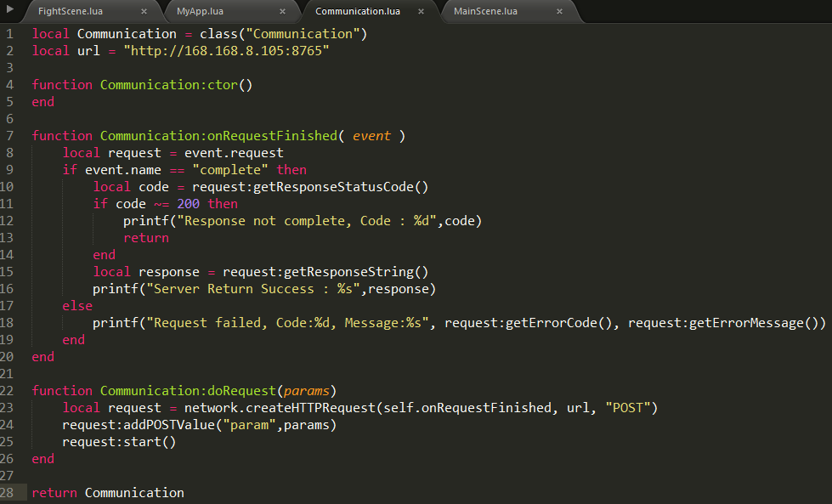
Task: Click the "complete" string on line 9
Action: tap(230, 170)
